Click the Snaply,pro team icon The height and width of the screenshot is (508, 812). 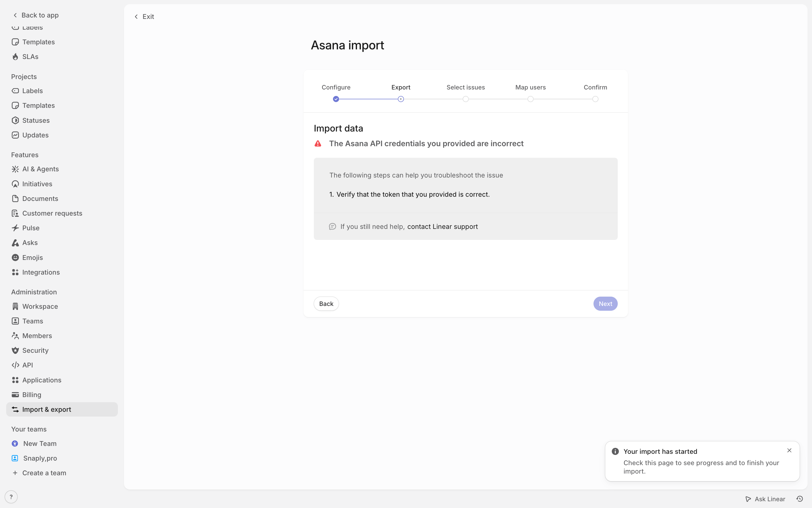point(15,458)
